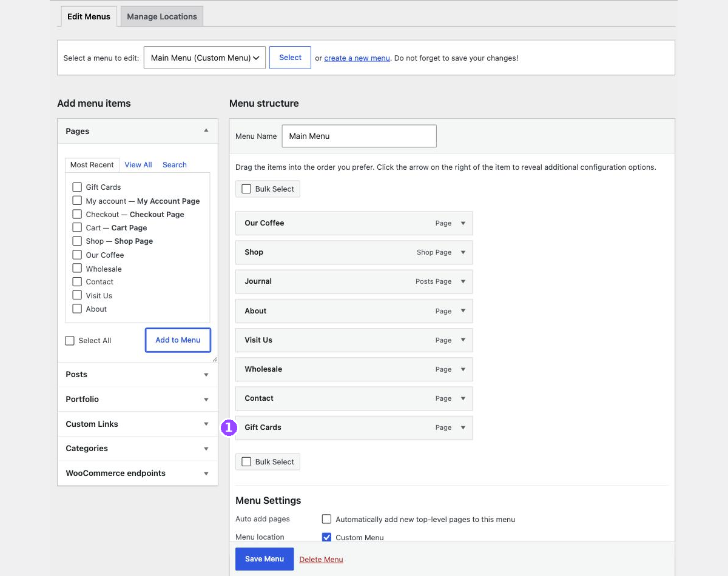This screenshot has height=576, width=728.
Task: Expand the Portfolio panel
Action: [x=206, y=400]
